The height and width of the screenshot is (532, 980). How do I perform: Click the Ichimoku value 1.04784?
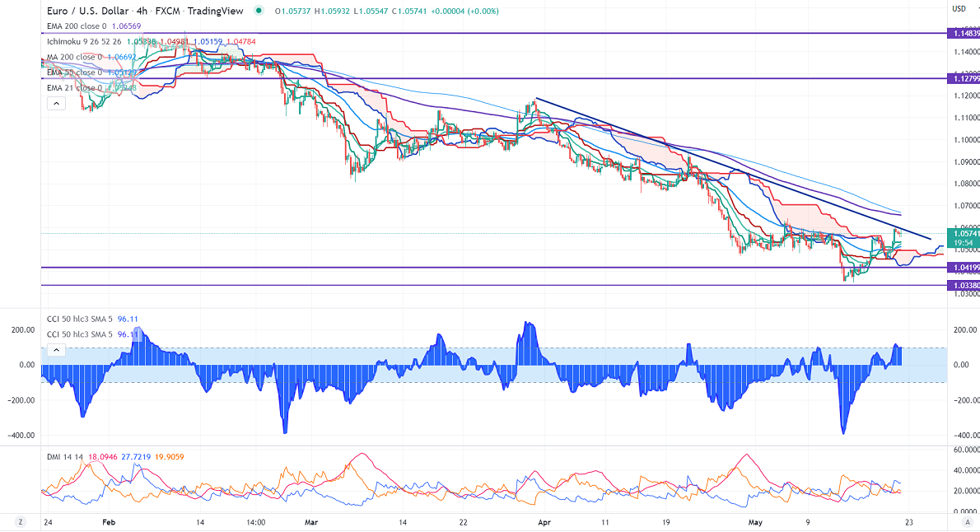[x=241, y=42]
